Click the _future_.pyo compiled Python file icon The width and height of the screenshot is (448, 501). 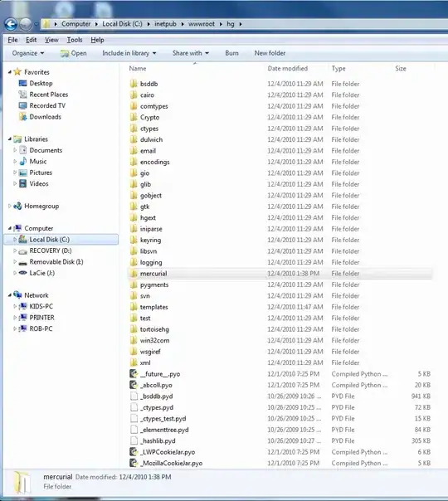pos(134,374)
